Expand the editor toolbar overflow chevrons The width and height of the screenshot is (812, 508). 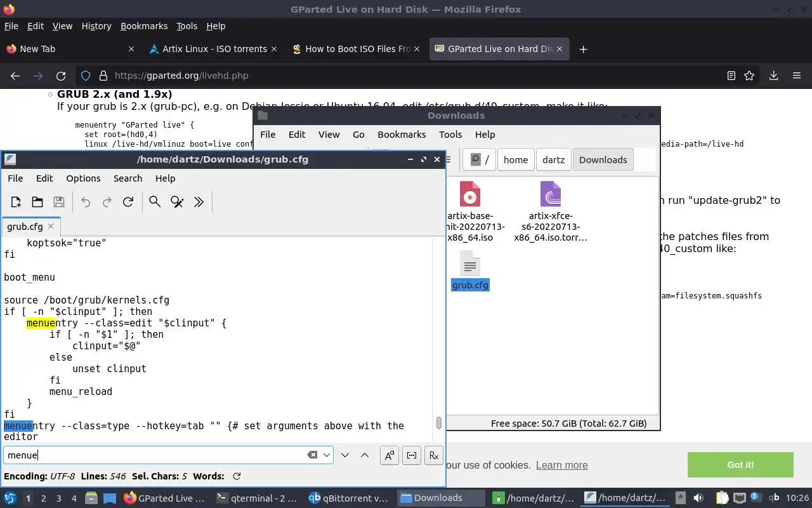(199, 202)
